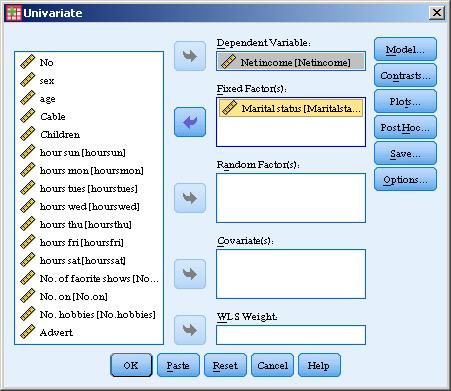Click the ruler icon next to Cable
This screenshot has height=391, width=451.
tap(27, 116)
